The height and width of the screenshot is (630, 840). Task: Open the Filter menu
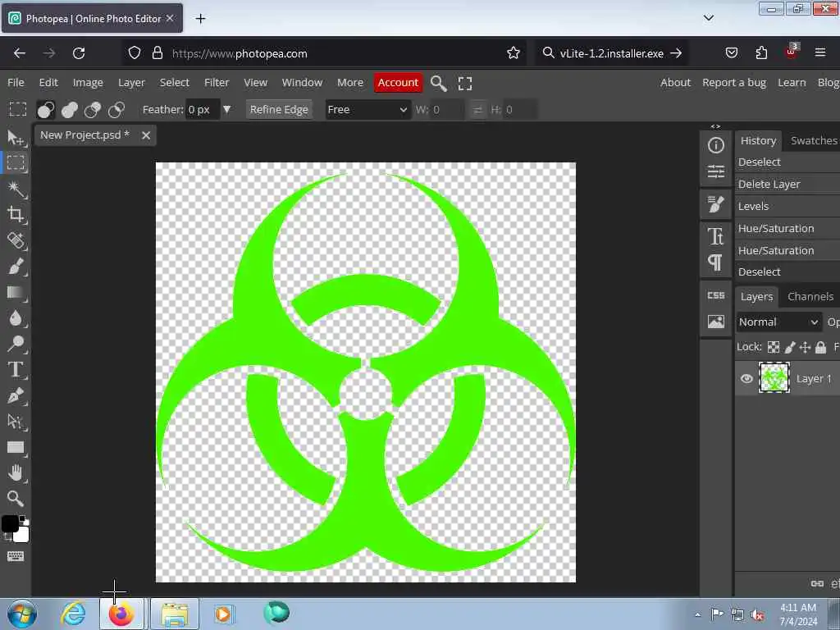point(217,83)
